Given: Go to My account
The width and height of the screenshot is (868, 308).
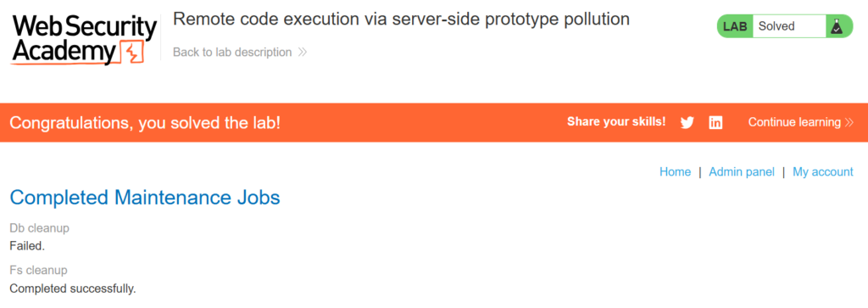Looking at the screenshot, I should [822, 171].
